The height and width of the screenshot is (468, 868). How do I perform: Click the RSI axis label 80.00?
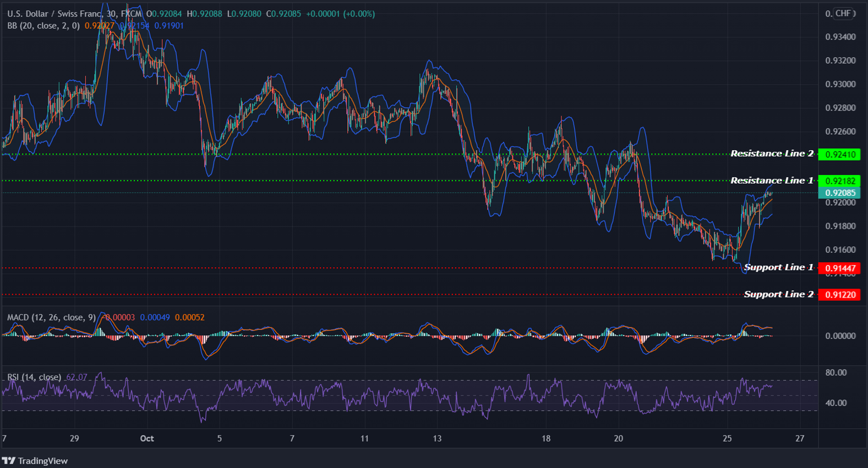point(836,373)
